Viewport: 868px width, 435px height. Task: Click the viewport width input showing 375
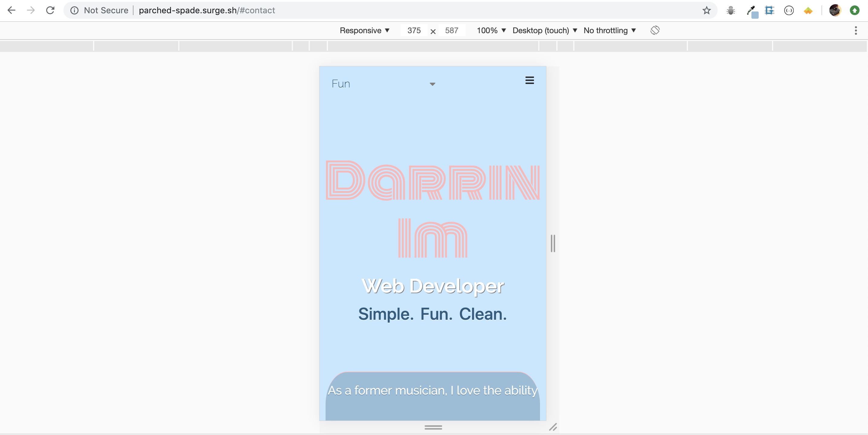point(413,30)
